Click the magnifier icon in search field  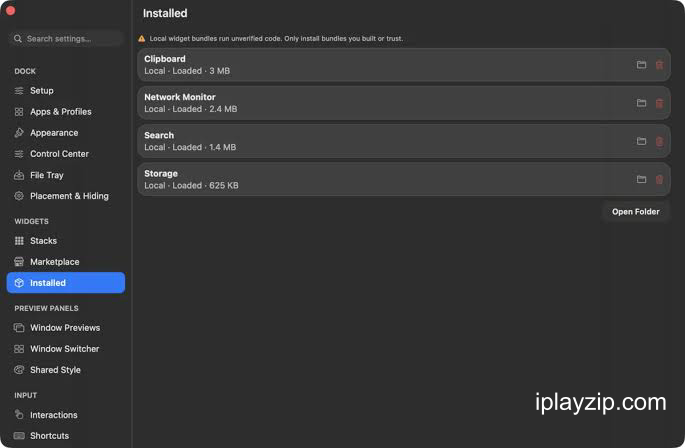click(x=17, y=38)
